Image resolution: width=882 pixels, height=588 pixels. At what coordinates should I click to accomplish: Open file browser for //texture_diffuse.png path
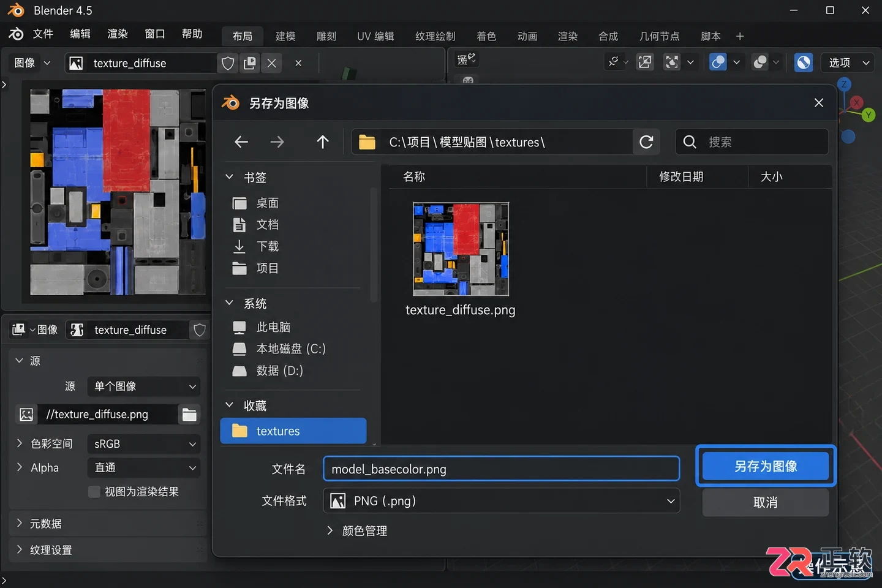pos(190,415)
